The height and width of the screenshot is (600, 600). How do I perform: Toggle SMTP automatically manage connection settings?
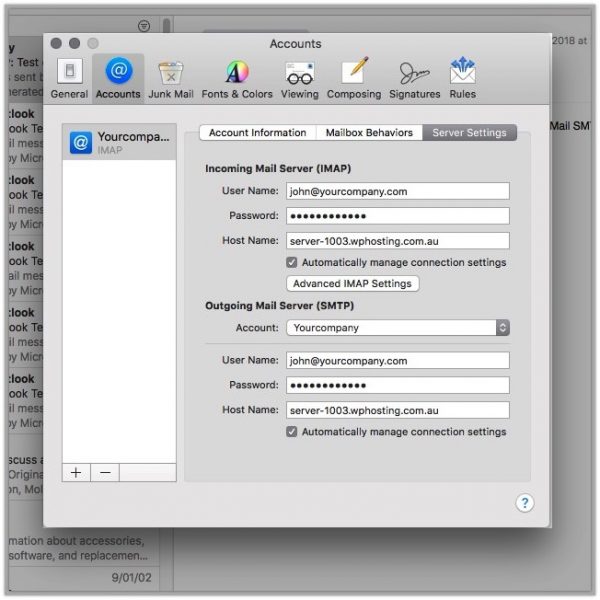pos(292,432)
